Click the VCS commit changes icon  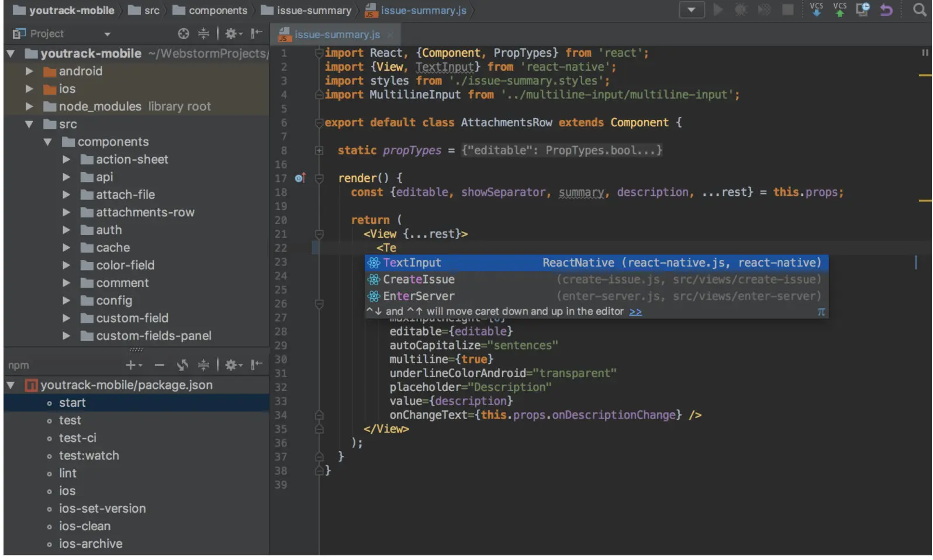[x=839, y=9]
